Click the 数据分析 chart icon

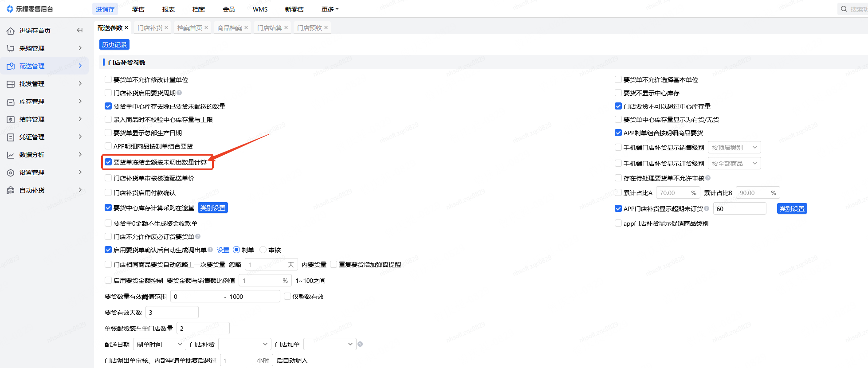point(11,155)
